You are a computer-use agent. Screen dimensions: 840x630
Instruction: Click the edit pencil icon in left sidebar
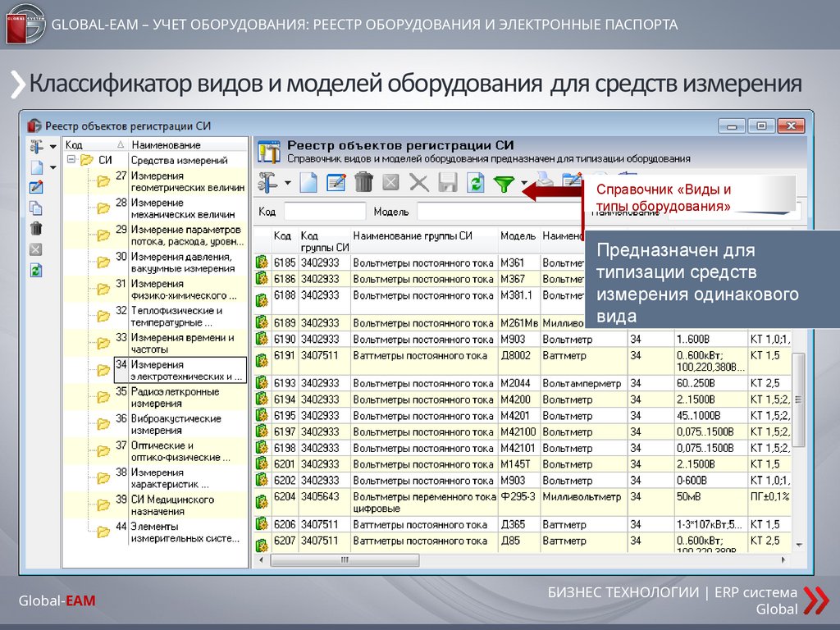[36, 188]
